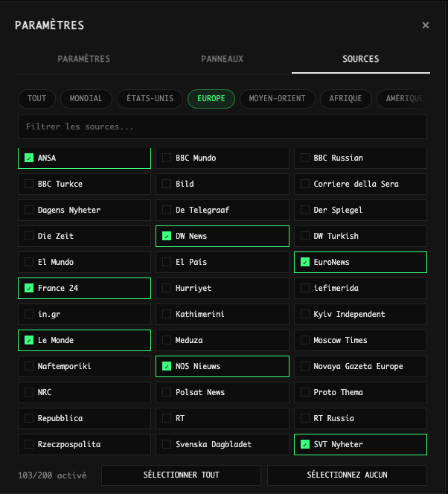Image resolution: width=448 pixels, height=494 pixels.
Task: Close the Paramètres dialog
Action: 426,25
